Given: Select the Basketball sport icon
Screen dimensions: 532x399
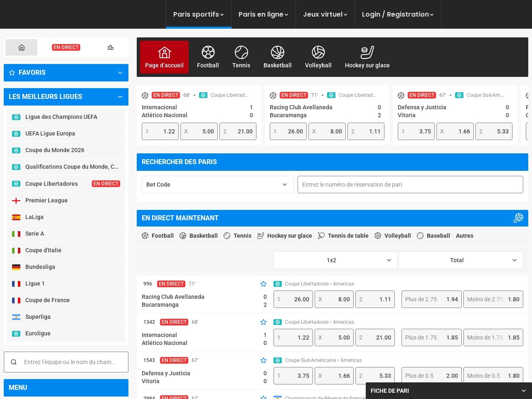Looking at the screenshot, I should pyautogui.click(x=278, y=57).
